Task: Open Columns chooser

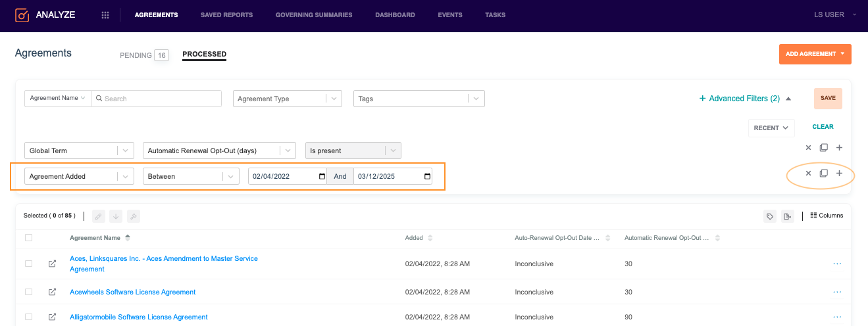Action: point(827,216)
